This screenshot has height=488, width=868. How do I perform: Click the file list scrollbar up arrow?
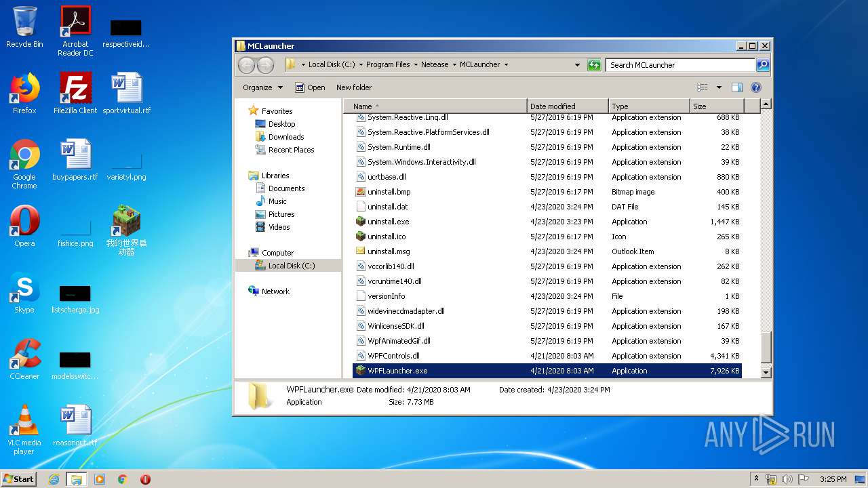(766, 104)
